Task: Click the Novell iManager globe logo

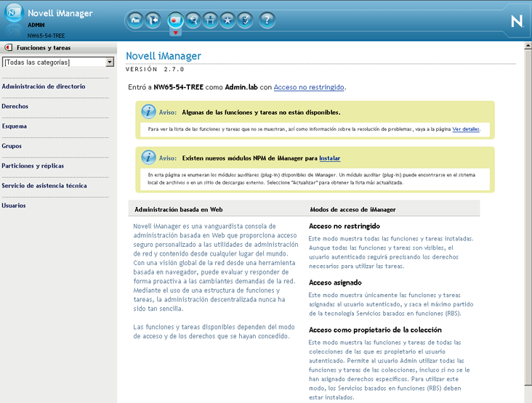Action: click(14, 13)
